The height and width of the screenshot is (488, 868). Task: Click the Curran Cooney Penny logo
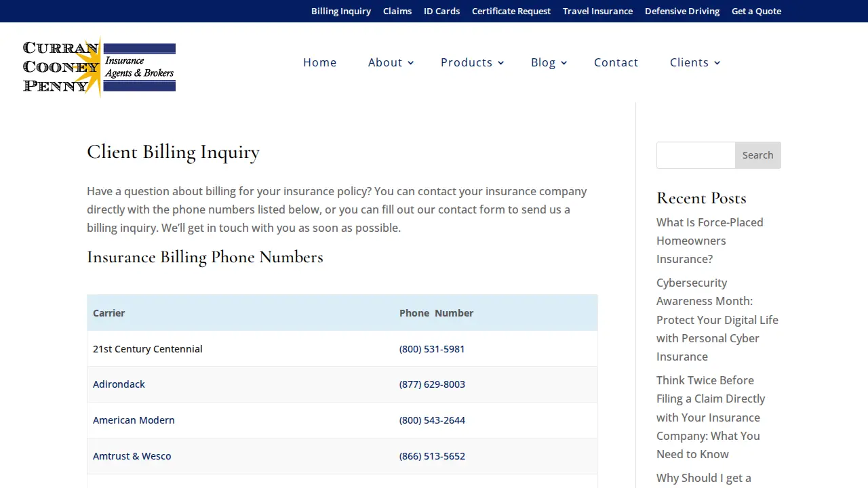click(x=99, y=66)
